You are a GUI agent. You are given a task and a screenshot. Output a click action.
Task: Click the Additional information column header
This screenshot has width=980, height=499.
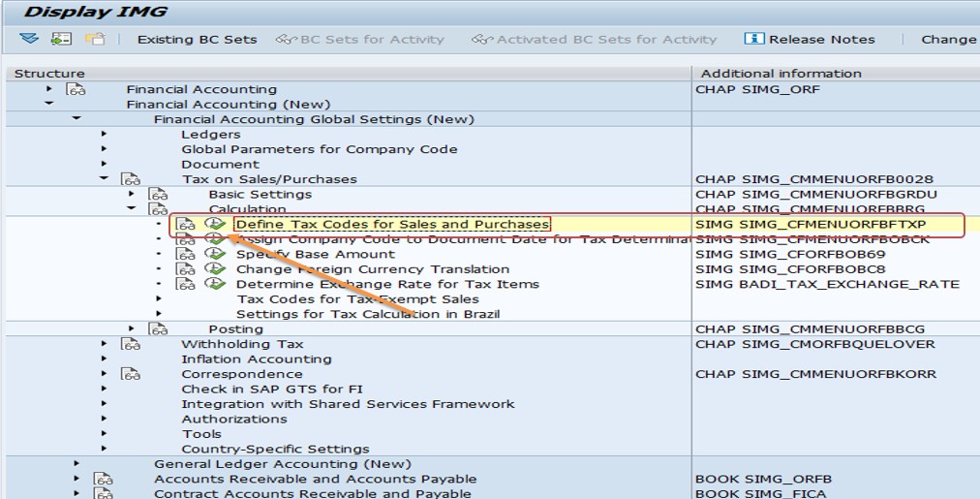[781, 74]
